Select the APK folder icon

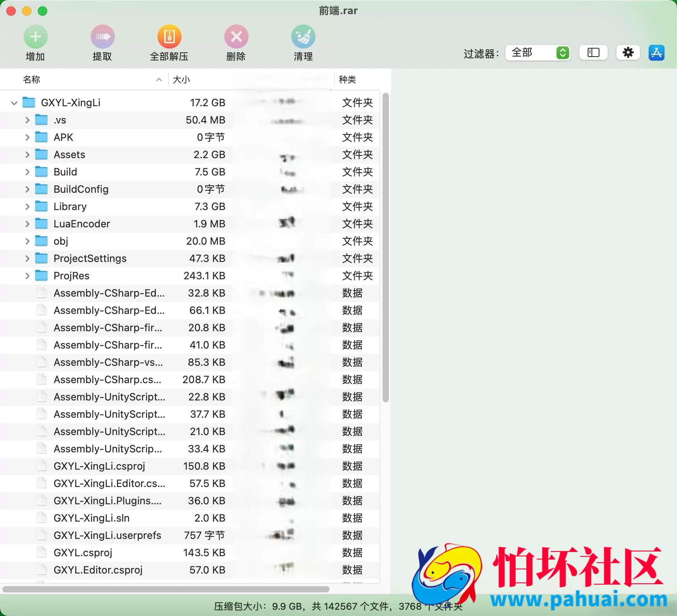click(x=41, y=137)
